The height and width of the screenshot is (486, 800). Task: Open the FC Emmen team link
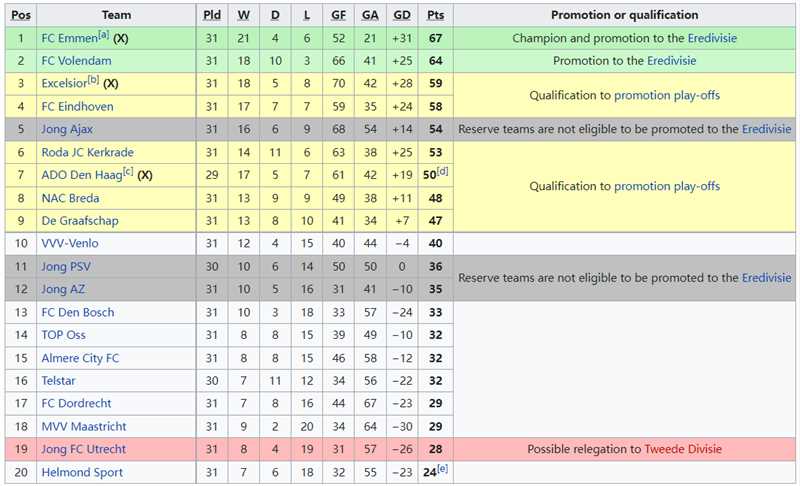coord(68,38)
